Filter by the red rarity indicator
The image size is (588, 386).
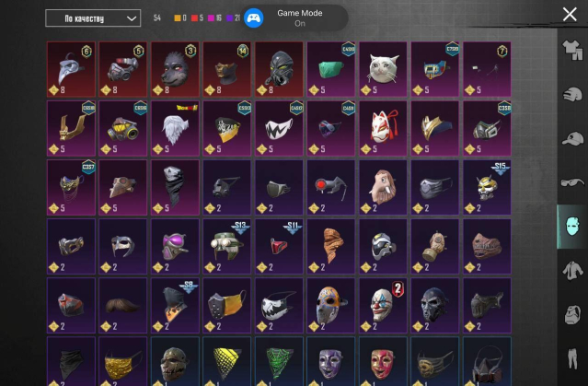point(194,18)
